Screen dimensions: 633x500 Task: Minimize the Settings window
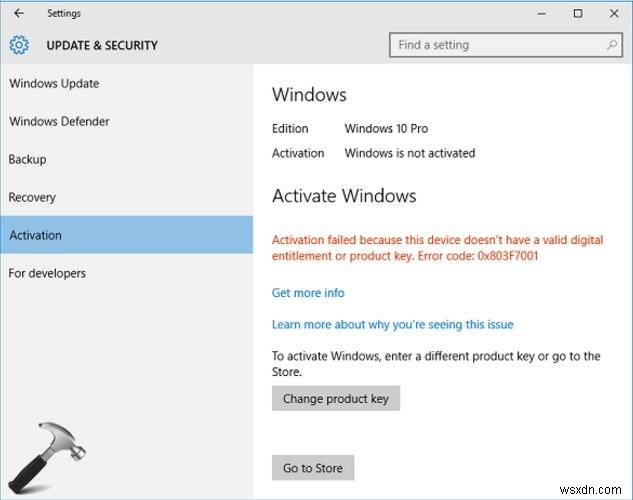pyautogui.click(x=542, y=14)
